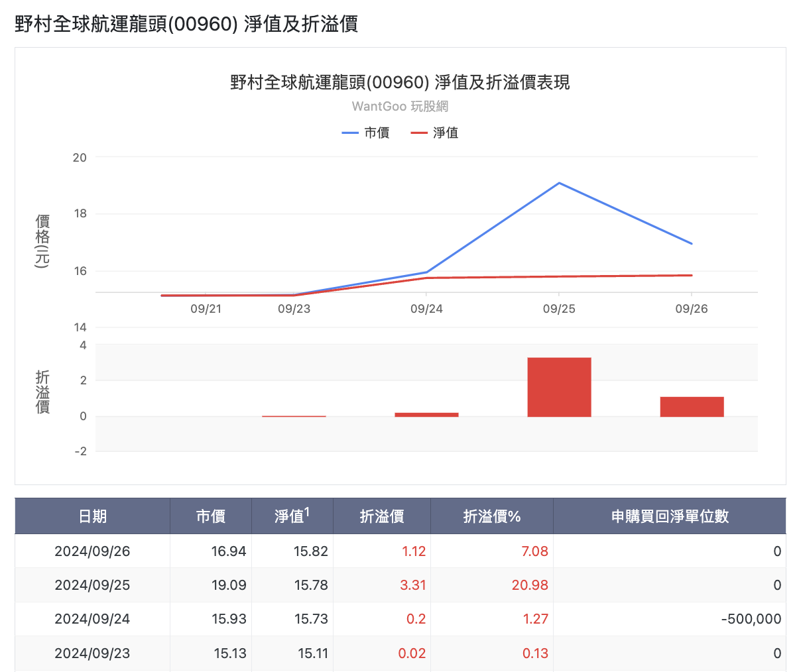801x672 pixels.
Task: Click net value 15.78
Action: point(311,585)
